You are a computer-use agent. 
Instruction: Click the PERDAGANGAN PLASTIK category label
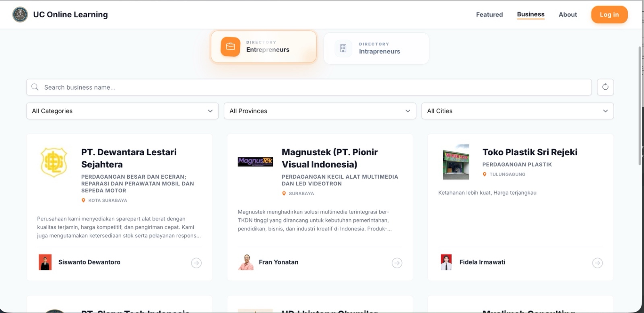(517, 164)
